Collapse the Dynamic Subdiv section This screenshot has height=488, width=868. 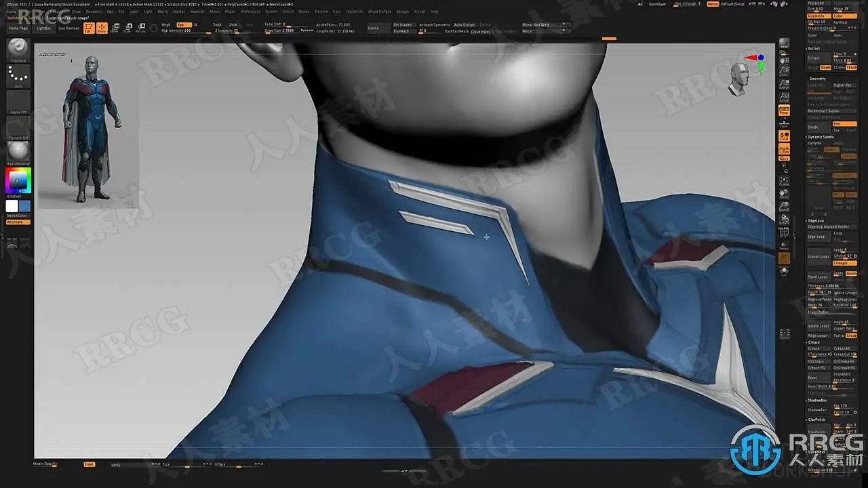[x=821, y=137]
